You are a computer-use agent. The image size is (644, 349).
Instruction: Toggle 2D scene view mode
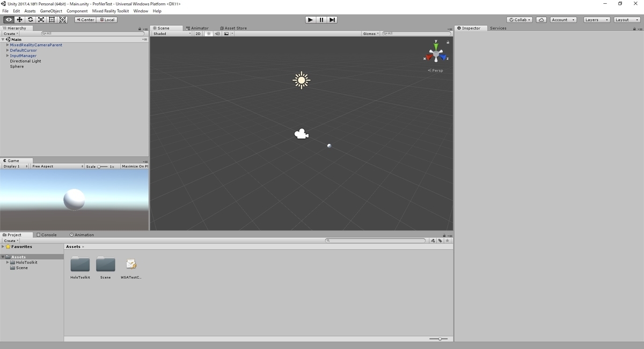[x=198, y=33]
